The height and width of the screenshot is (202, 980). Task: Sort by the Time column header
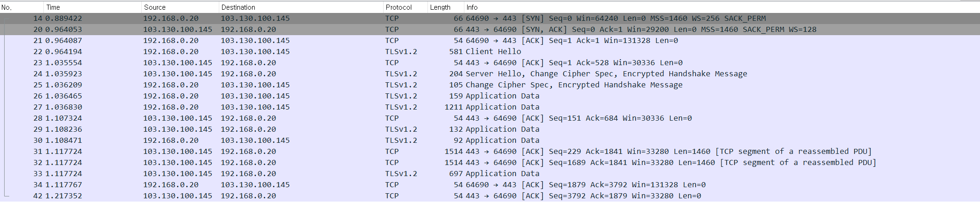click(x=92, y=7)
